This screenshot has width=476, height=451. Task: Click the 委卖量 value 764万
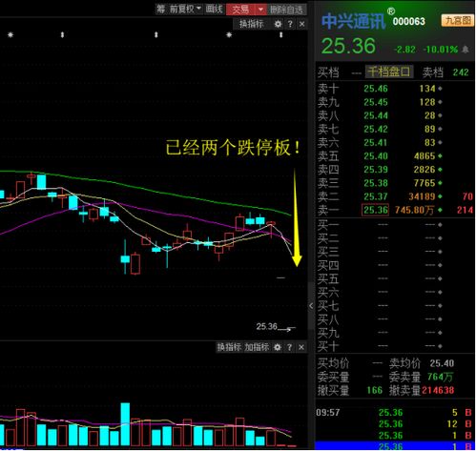[440, 377]
